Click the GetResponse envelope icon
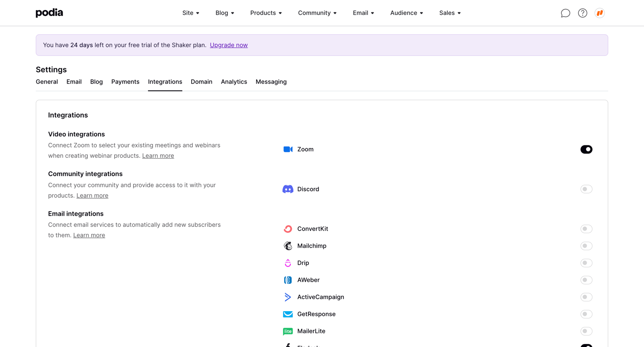Viewport: 644px width, 347px height. [x=288, y=314]
